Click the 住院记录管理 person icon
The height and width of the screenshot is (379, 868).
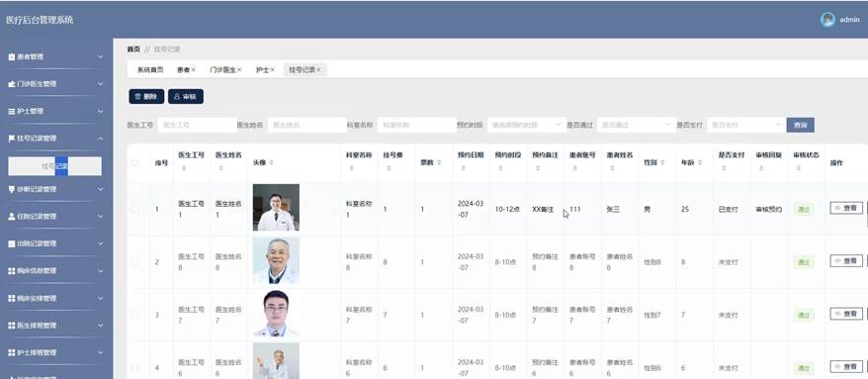12,217
